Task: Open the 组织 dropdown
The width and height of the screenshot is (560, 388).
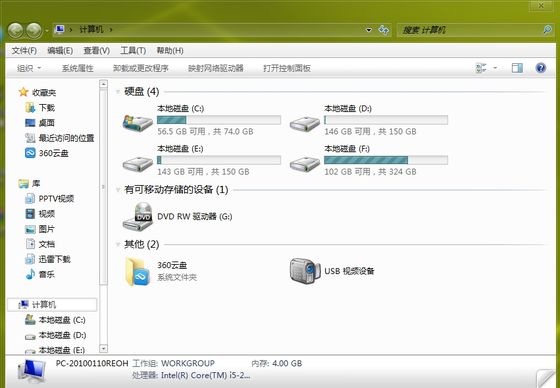Action: (29, 68)
